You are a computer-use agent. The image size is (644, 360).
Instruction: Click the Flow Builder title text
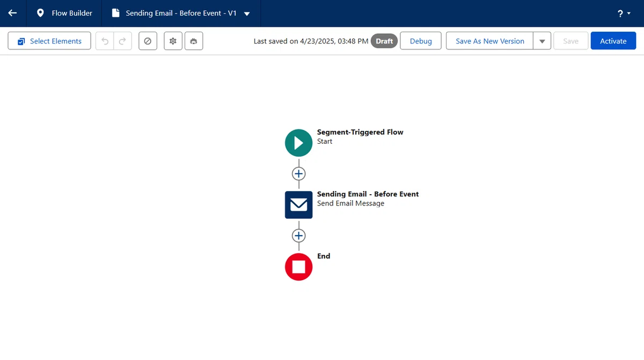pyautogui.click(x=72, y=13)
